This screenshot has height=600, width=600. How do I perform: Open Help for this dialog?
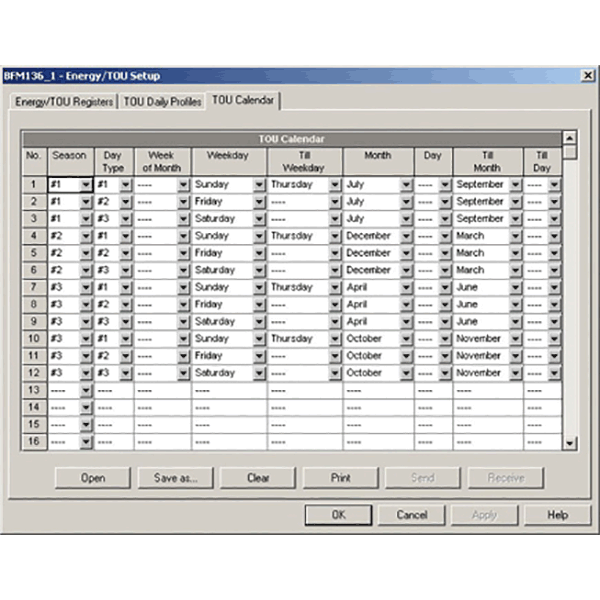coord(558,515)
